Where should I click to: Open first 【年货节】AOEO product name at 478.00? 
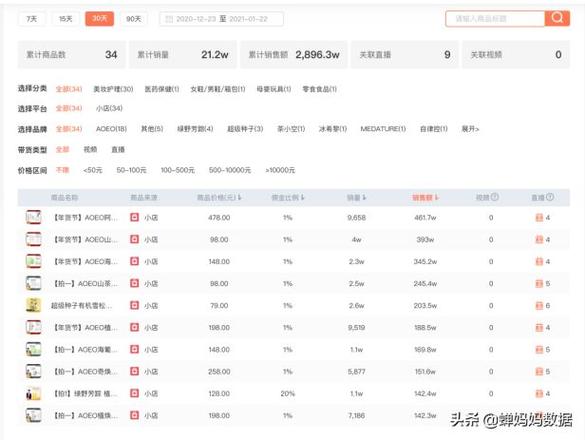coord(85,218)
